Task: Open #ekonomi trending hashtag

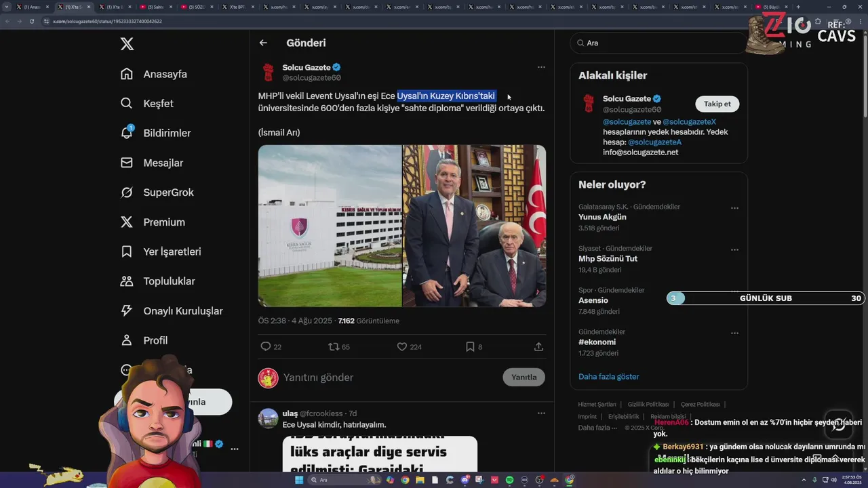Action: [597, 342]
